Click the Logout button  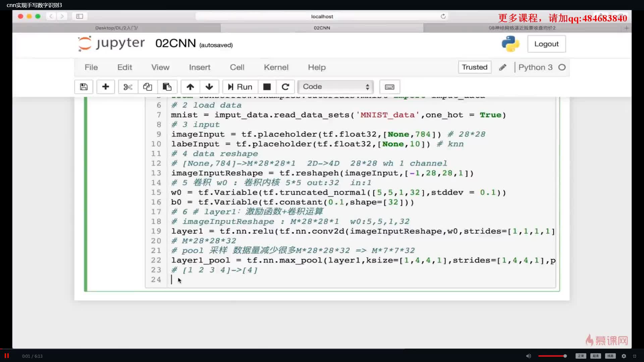click(x=546, y=43)
